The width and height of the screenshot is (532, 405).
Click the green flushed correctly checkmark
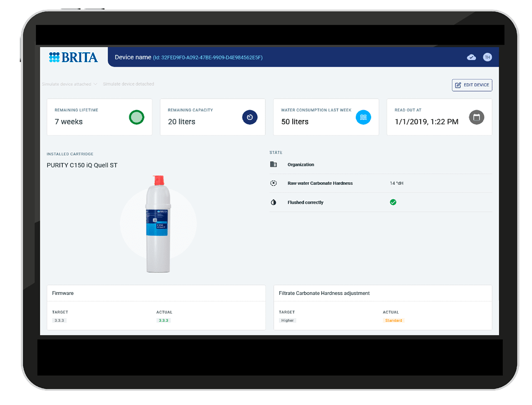tap(393, 202)
